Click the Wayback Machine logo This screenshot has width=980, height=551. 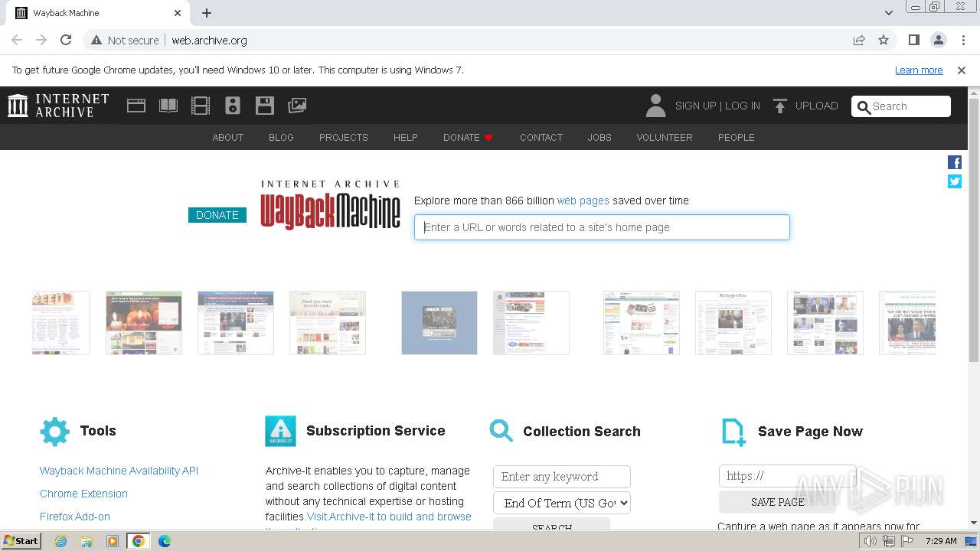[331, 205]
